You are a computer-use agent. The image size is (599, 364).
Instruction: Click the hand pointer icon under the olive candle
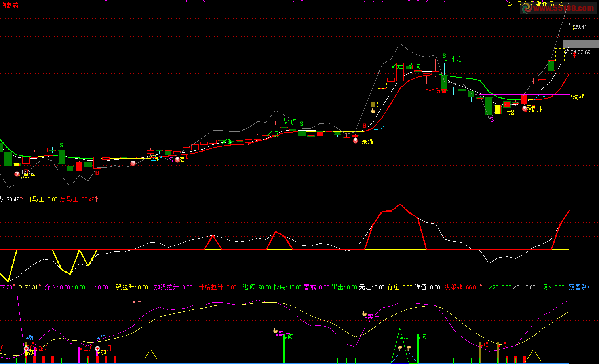tap(373, 111)
